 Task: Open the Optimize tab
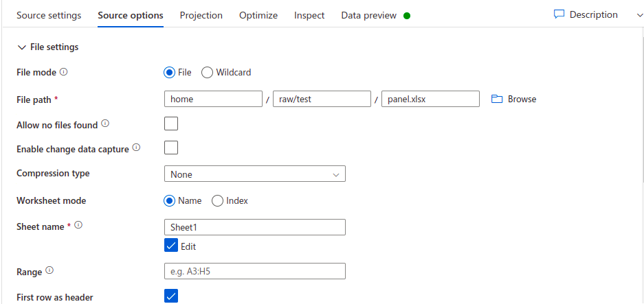click(x=258, y=16)
